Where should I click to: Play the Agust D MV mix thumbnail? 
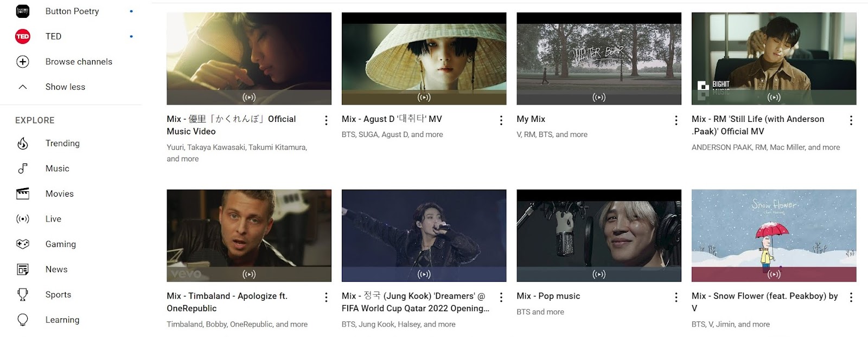point(424,59)
